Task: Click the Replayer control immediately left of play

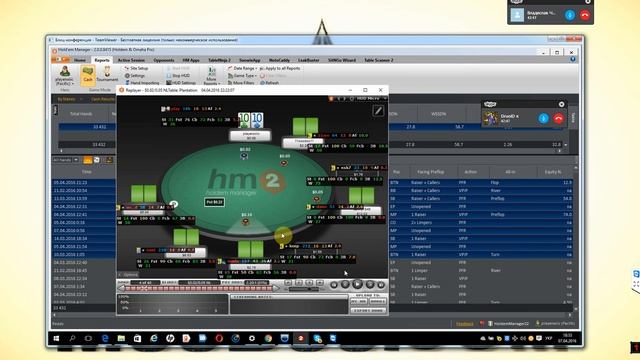Action: tap(345, 284)
